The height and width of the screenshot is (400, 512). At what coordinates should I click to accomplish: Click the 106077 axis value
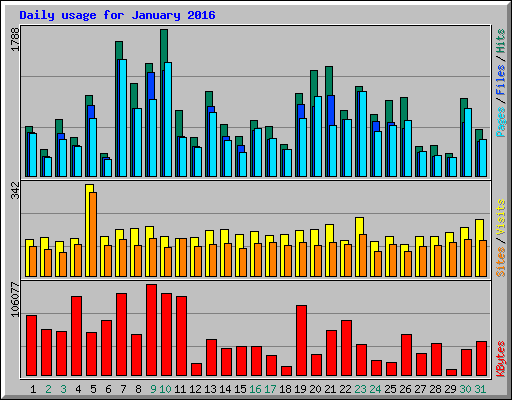tap(16, 299)
